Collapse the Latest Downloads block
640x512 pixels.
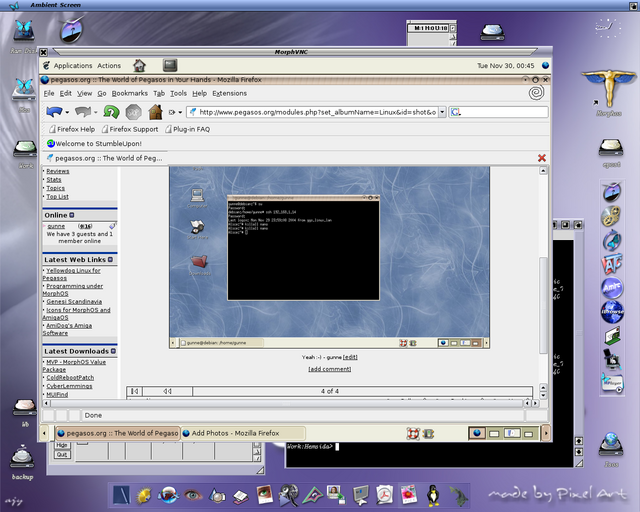pyautogui.click(x=113, y=351)
